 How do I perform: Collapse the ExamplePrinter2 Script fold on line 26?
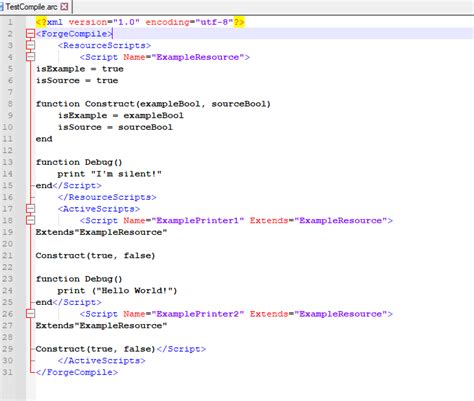(x=30, y=314)
